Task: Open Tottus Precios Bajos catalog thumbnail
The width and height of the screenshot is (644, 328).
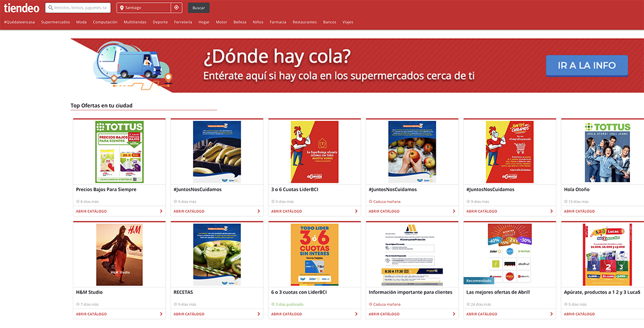Action: pos(119,152)
